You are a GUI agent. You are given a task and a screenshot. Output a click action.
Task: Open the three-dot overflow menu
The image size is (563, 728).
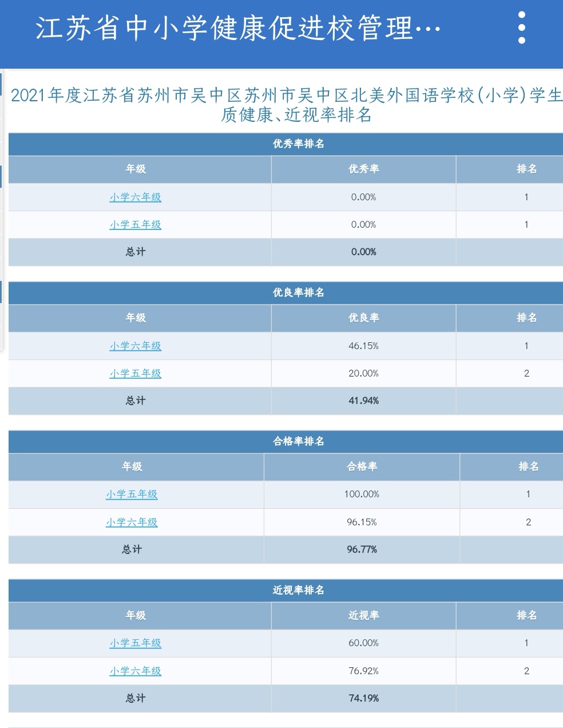521,27
